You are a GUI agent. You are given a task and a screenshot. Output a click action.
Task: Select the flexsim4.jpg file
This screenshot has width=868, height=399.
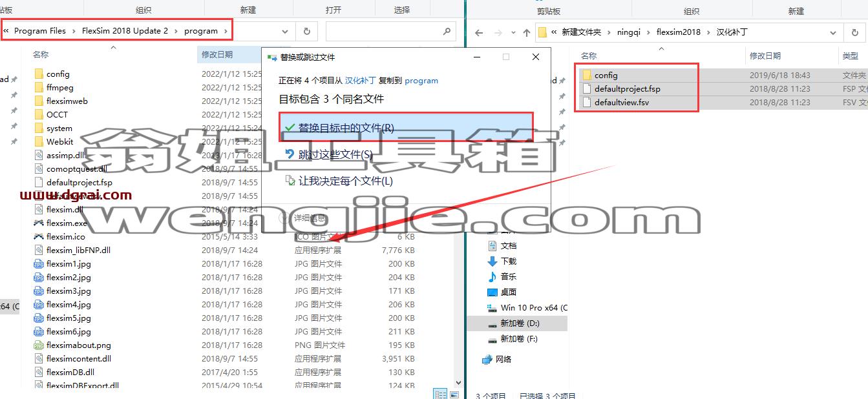(69, 304)
